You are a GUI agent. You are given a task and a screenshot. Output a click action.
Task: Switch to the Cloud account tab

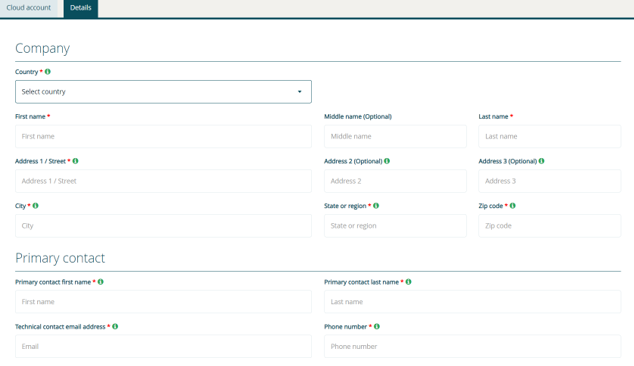(29, 8)
